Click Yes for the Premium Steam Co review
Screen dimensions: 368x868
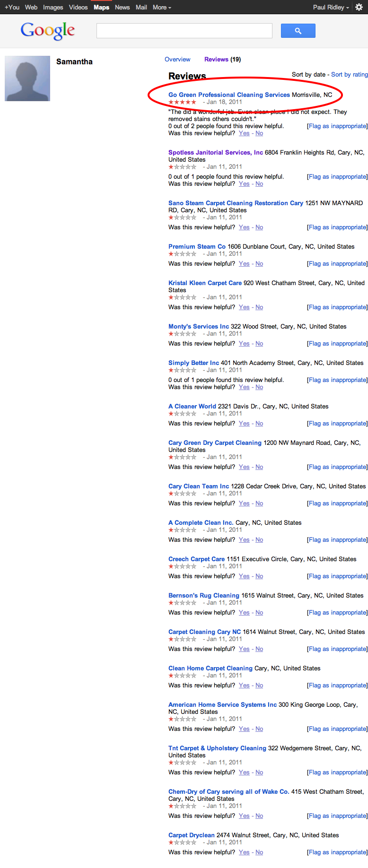(x=244, y=264)
